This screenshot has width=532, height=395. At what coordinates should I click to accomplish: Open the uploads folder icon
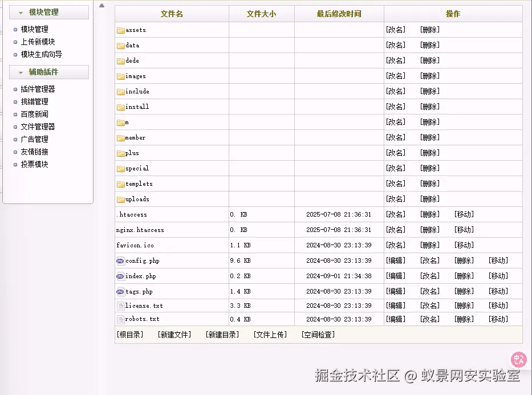121,199
